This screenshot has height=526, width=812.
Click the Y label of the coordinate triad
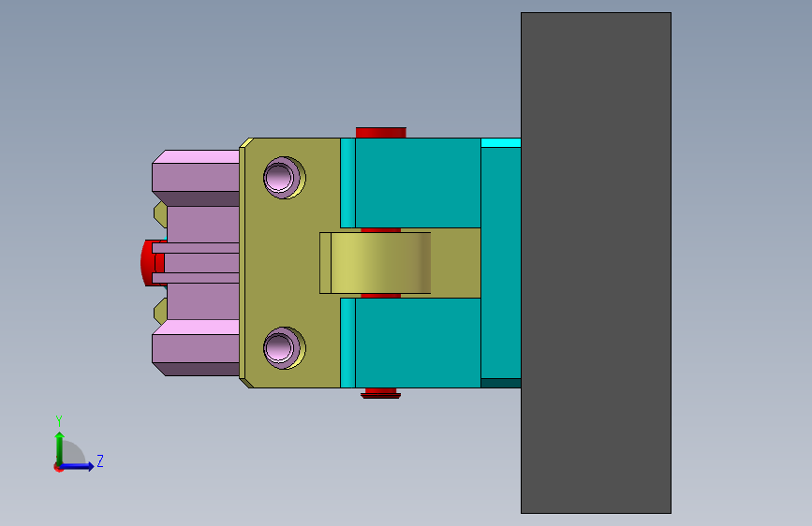[59, 420]
